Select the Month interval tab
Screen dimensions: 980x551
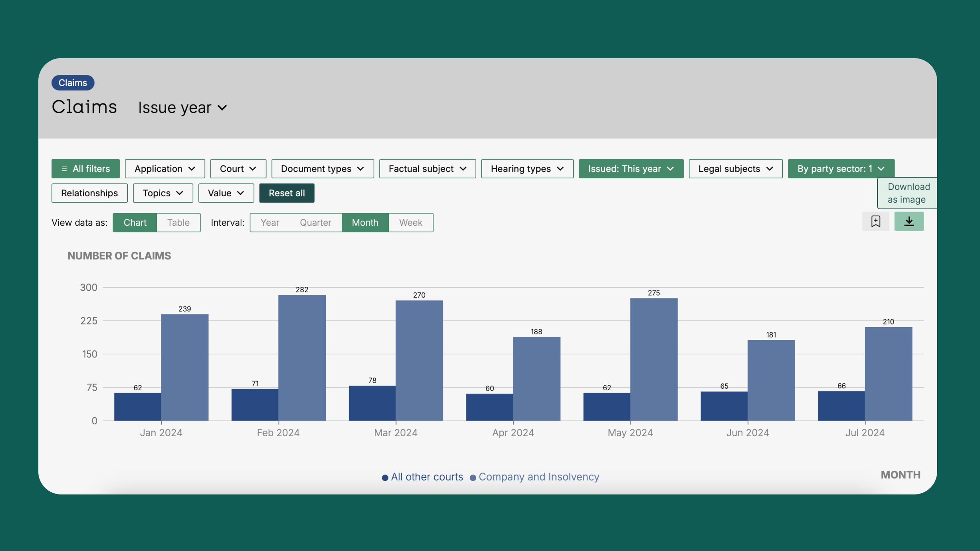point(365,223)
